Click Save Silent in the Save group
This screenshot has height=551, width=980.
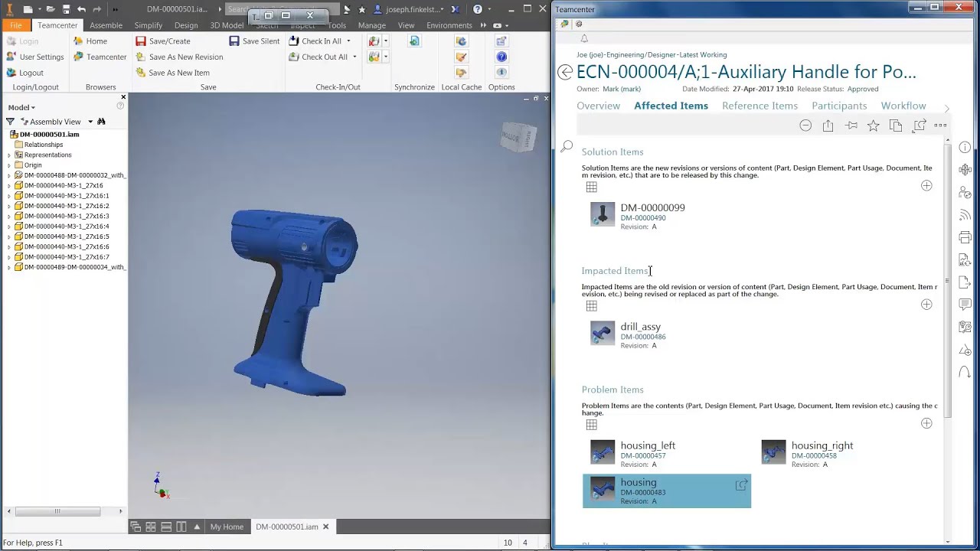254,41
